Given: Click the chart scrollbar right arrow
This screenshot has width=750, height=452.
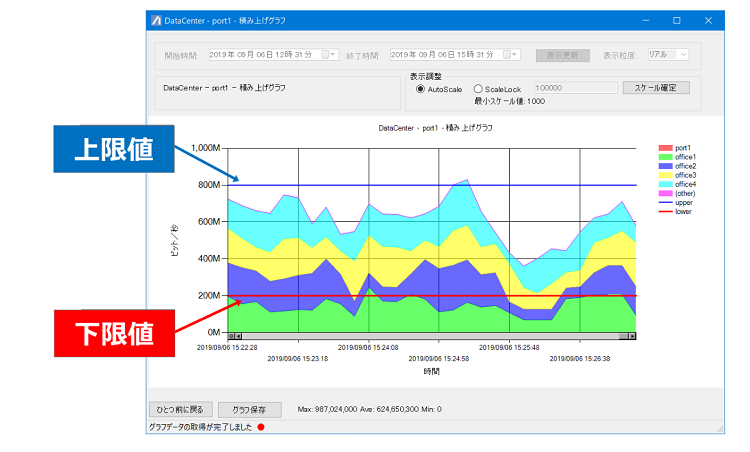Looking at the screenshot, I should 632,336.
